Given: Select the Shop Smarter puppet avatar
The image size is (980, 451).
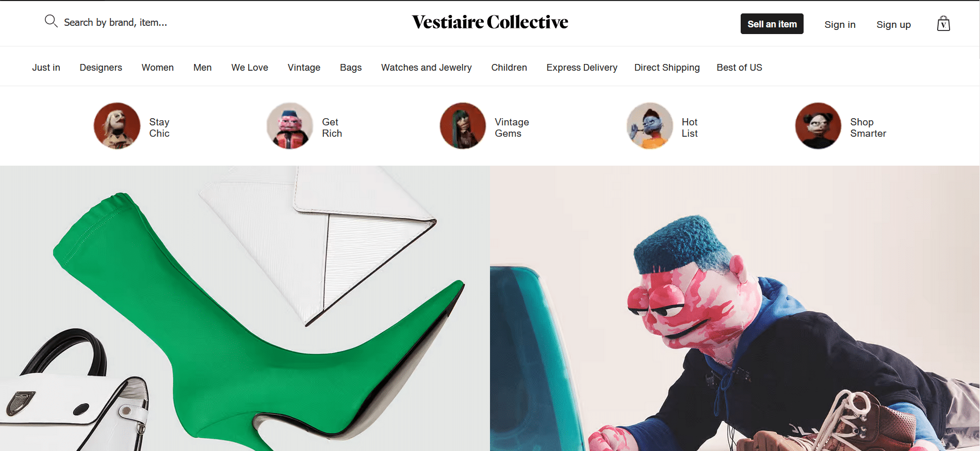Looking at the screenshot, I should coord(818,126).
